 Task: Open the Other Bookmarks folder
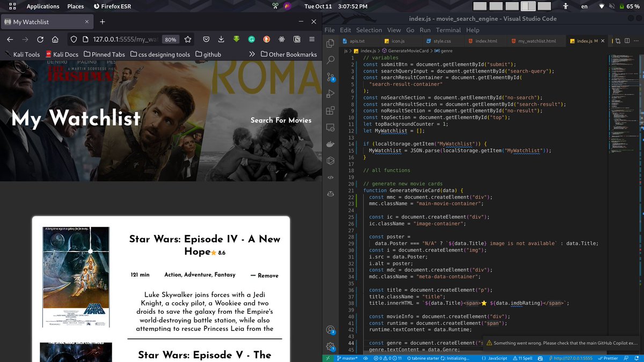click(x=290, y=54)
